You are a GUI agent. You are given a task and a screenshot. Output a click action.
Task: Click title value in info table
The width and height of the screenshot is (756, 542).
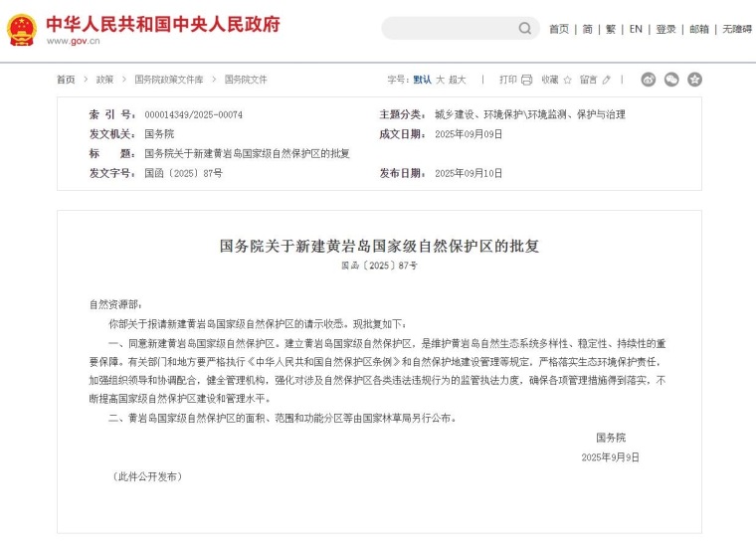coord(247,154)
